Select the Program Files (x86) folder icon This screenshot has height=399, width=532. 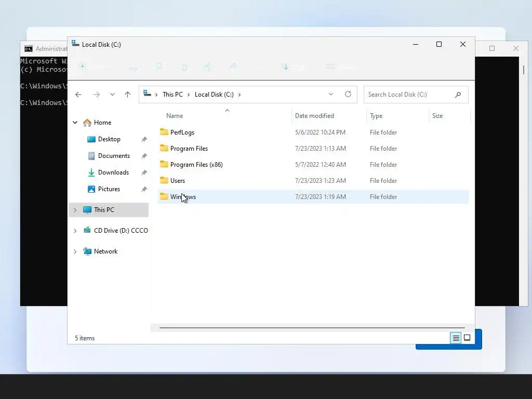click(x=164, y=164)
